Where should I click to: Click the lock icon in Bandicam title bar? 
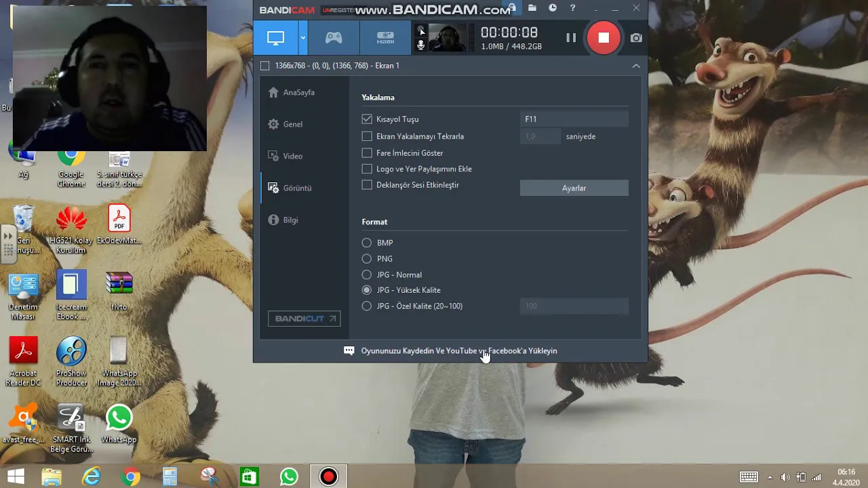pyautogui.click(x=512, y=8)
